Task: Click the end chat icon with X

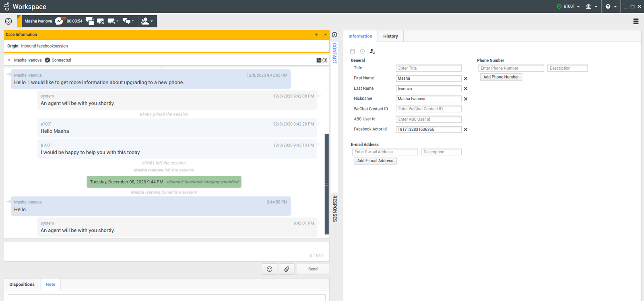Action: click(101, 21)
